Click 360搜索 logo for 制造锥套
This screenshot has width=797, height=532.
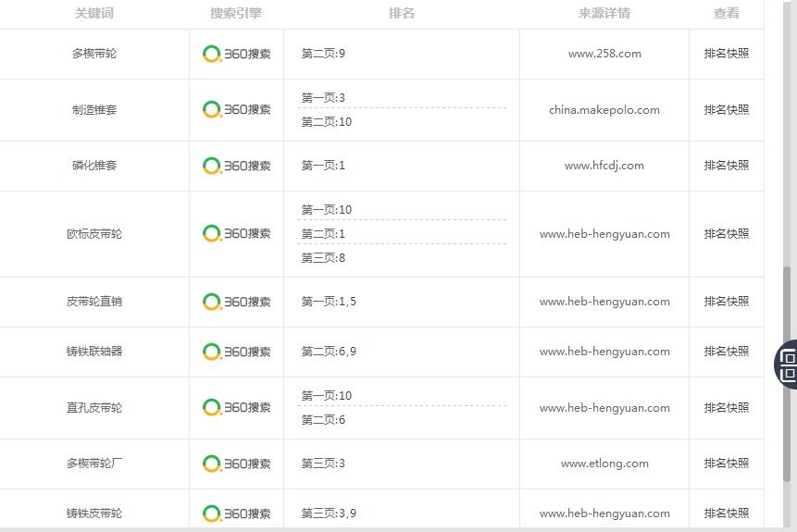coord(236,109)
